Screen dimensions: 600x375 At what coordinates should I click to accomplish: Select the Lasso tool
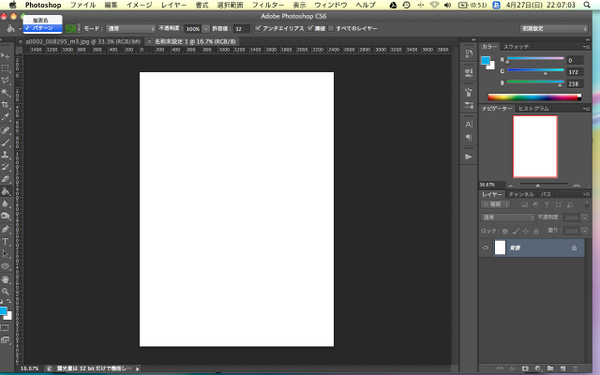click(x=5, y=80)
